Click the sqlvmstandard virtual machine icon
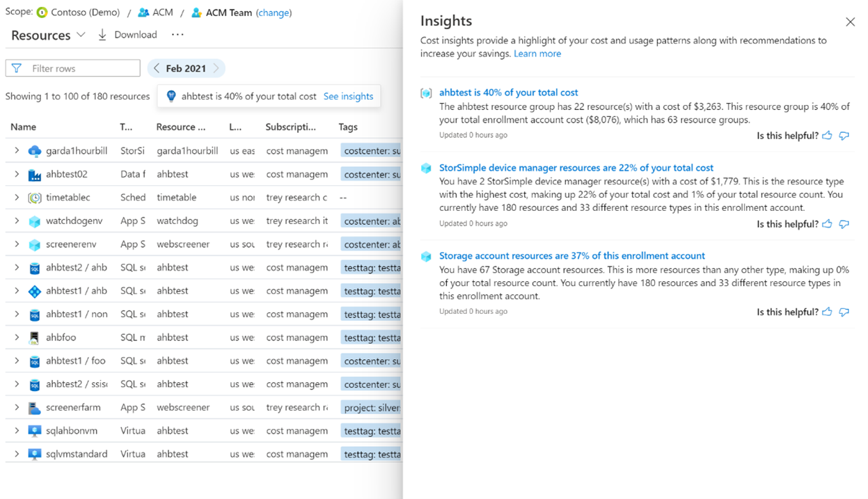The height and width of the screenshot is (499, 868). 35,454
